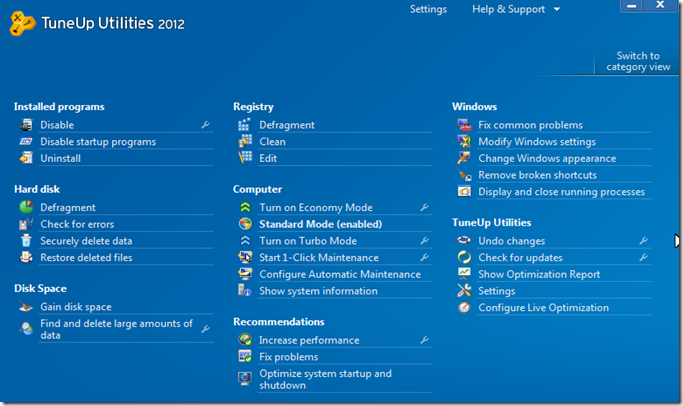Click the Securely delete data trash icon

pos(26,240)
